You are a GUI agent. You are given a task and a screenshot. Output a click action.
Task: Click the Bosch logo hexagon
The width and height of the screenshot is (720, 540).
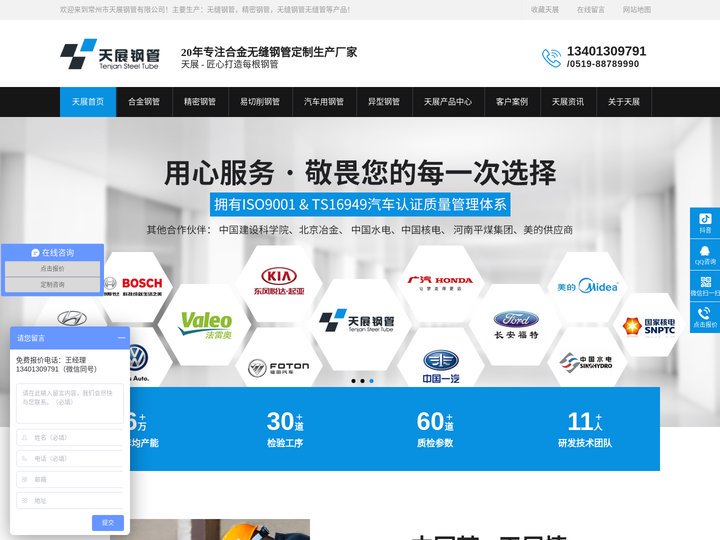[134, 285]
